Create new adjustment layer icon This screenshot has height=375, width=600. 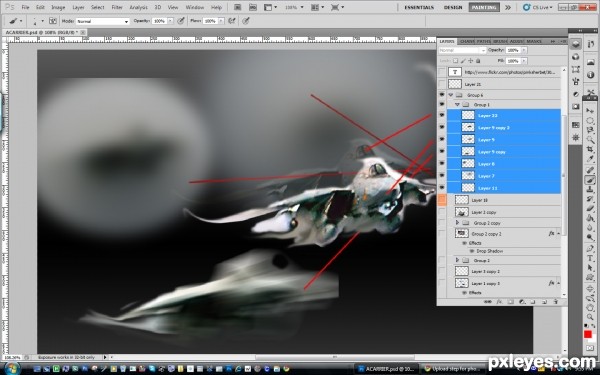click(x=522, y=302)
